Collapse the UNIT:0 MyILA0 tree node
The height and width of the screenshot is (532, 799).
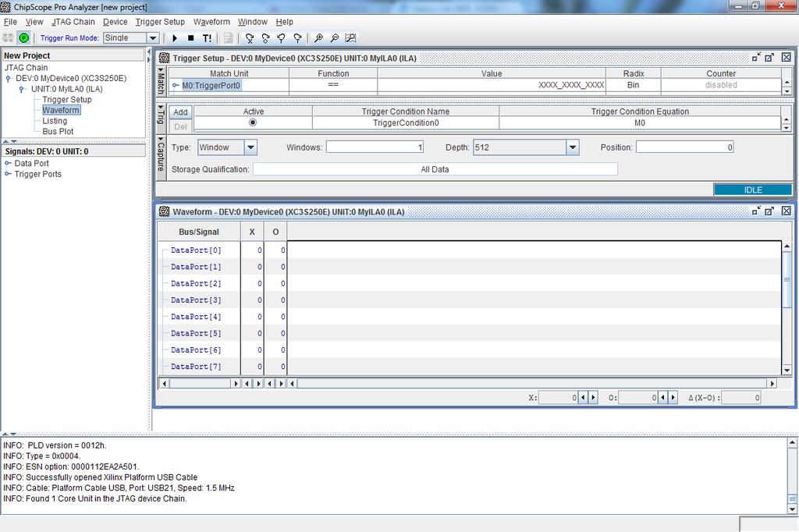point(21,89)
